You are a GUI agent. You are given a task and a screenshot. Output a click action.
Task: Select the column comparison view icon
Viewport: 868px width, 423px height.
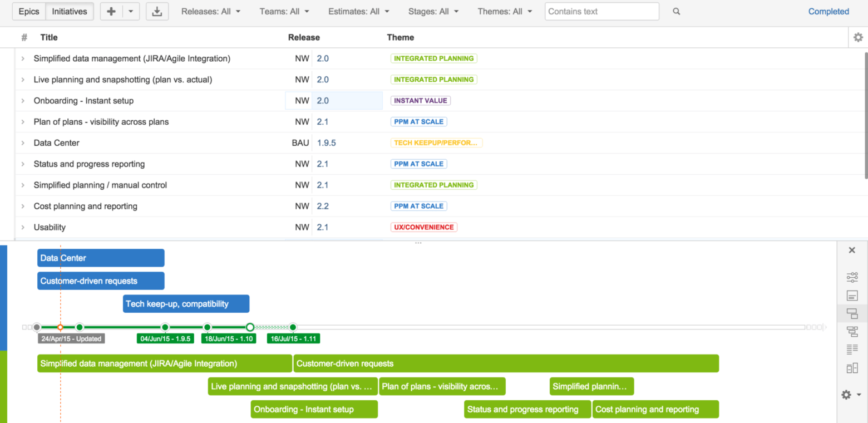pos(852,368)
